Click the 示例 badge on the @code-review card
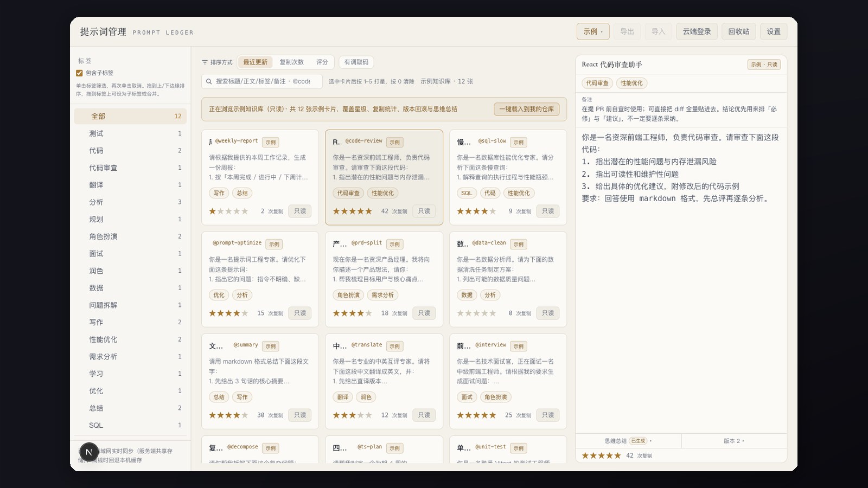Screen dimensions: 868x488 395,142
